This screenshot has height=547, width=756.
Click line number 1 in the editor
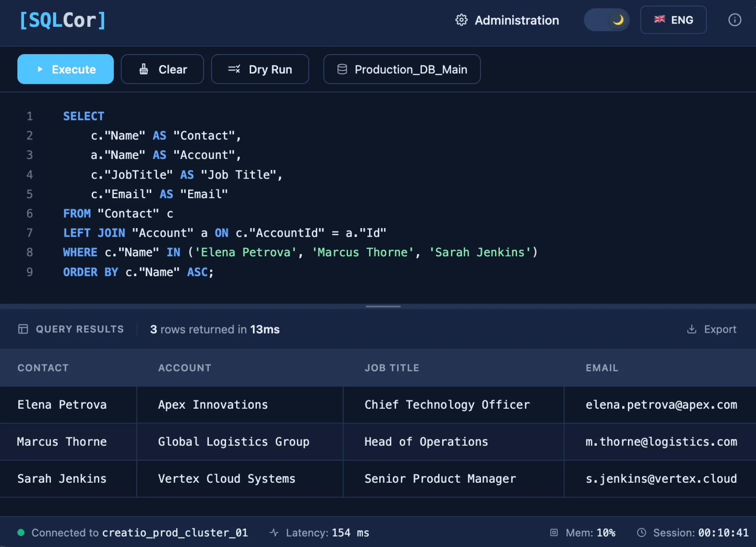click(x=30, y=116)
